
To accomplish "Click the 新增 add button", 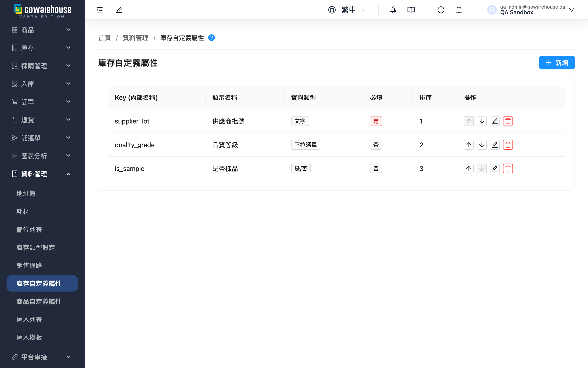I will tap(557, 63).
